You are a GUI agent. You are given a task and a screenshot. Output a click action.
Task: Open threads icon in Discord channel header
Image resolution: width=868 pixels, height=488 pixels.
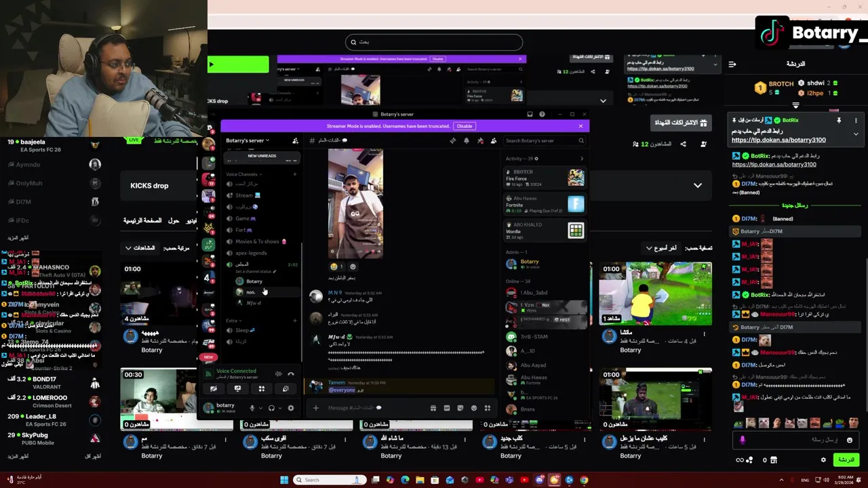point(453,141)
